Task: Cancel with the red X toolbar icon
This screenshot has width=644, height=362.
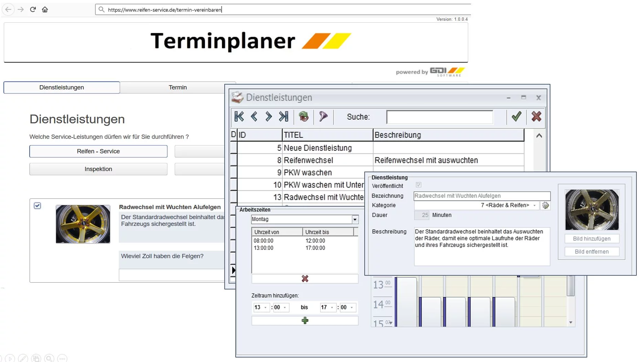Action: 536,117
